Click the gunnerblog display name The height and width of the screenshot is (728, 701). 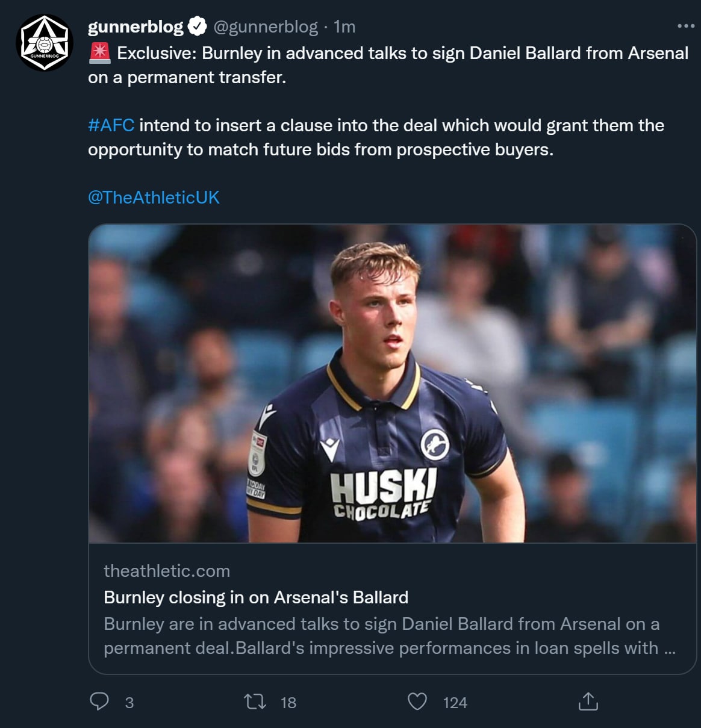tap(136, 26)
